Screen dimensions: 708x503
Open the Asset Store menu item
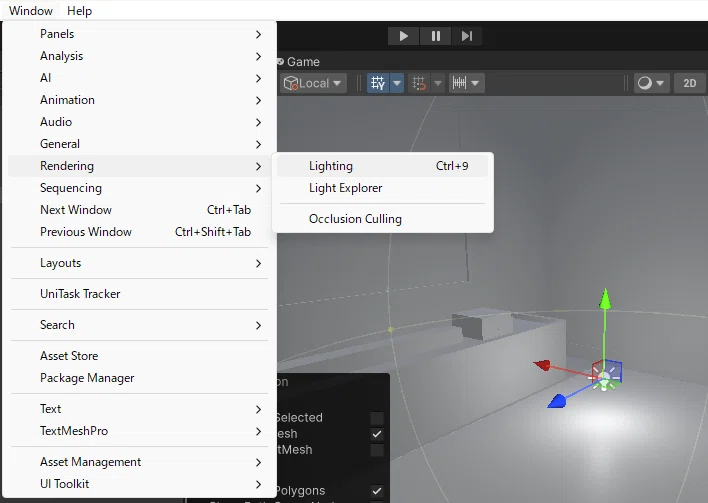click(x=139, y=356)
